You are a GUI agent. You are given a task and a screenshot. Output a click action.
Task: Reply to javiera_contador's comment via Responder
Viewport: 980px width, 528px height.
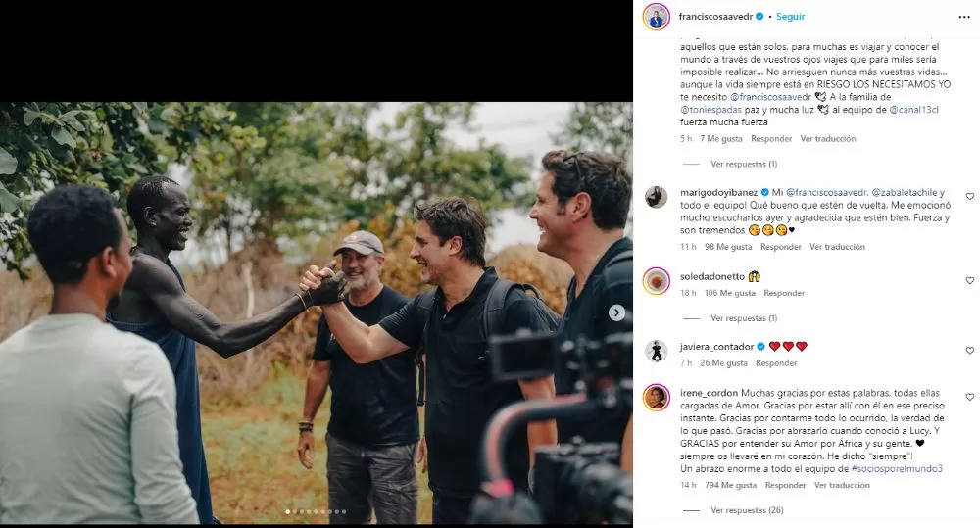[776, 363]
